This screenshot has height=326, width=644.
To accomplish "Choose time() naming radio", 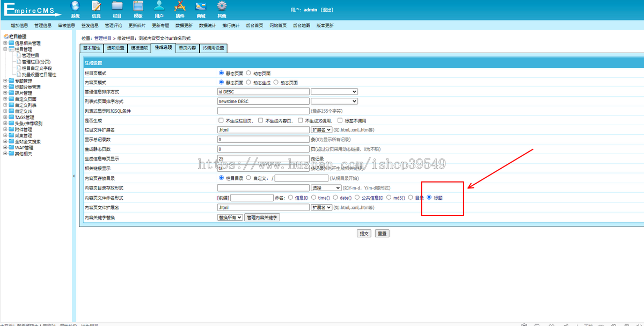I will [x=313, y=198].
